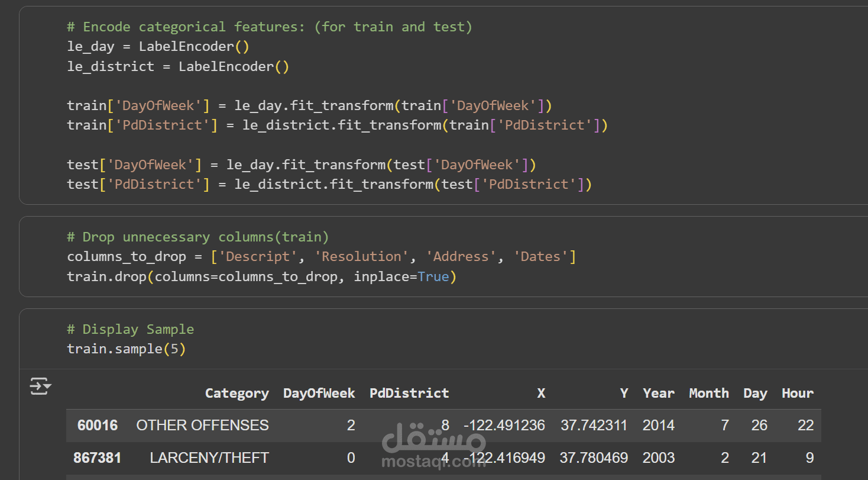Click the Day column header
Image resolution: width=868 pixels, height=480 pixels.
[x=755, y=394]
